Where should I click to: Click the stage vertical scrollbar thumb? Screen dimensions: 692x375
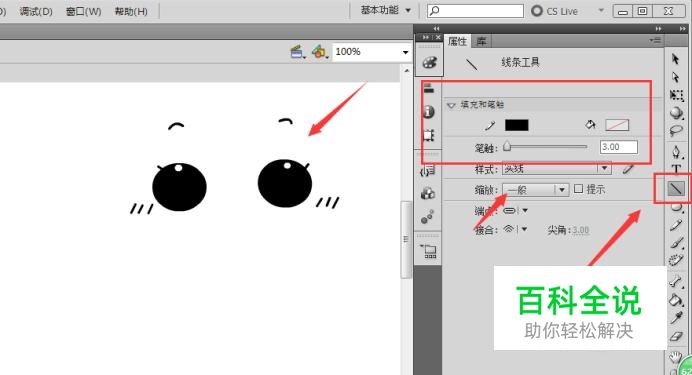click(406, 240)
